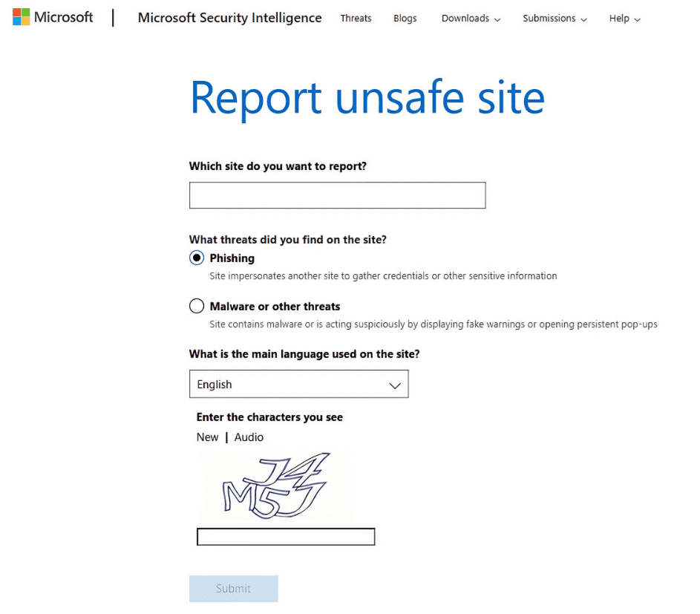Toggle the Phishing threat selection
The width and height of the screenshot is (700, 614).
pos(197,258)
